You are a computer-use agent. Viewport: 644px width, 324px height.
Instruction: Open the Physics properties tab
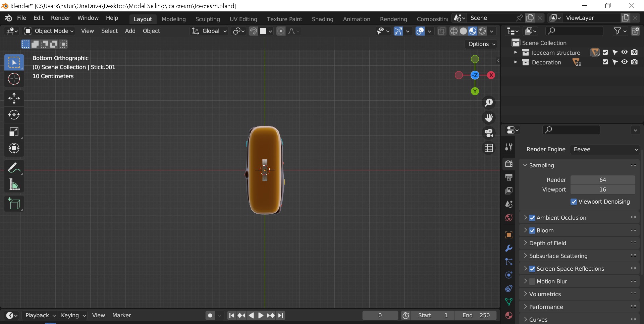509,275
